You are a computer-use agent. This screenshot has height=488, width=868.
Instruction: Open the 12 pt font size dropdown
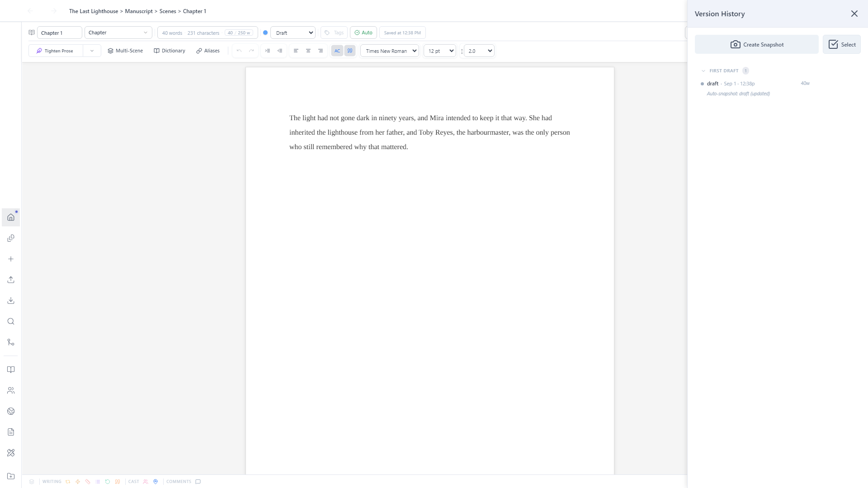(x=440, y=51)
